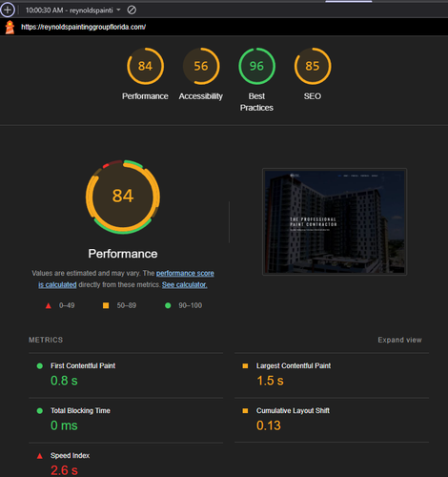
Task: Open the reynoldspaintinggroupflorida.com URL link
Action: pyautogui.click(x=83, y=27)
